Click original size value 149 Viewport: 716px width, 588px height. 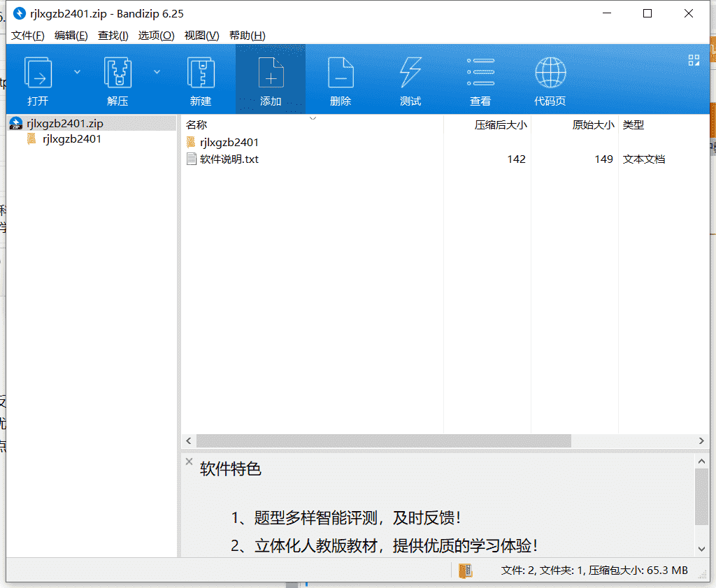[603, 159]
